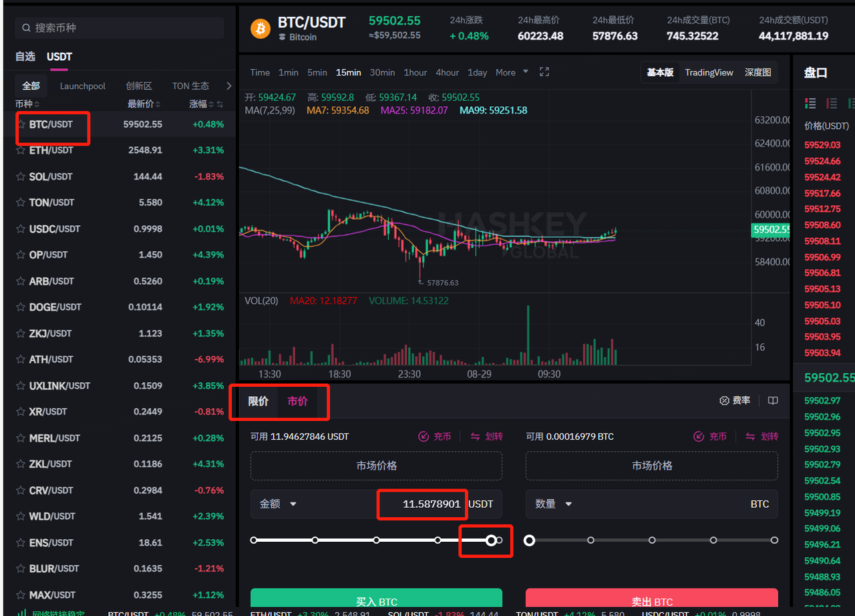The height and width of the screenshot is (616, 855).
Task: Click the 搜索币种 search field
Action: 119,28
